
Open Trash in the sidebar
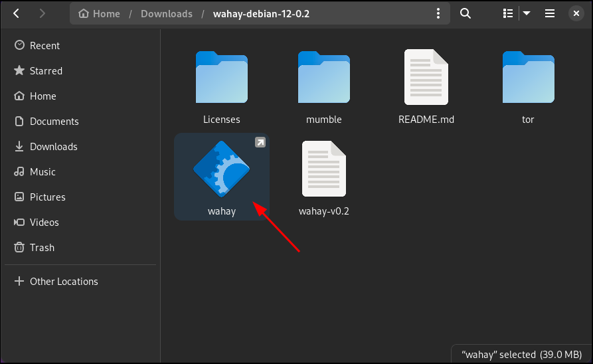pos(42,248)
